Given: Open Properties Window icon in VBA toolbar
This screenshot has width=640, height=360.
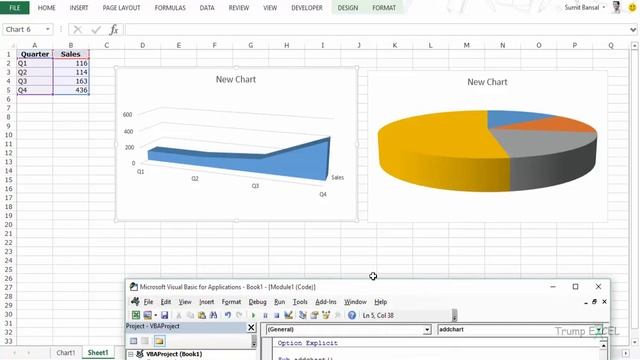Looking at the screenshot, I should (314, 315).
